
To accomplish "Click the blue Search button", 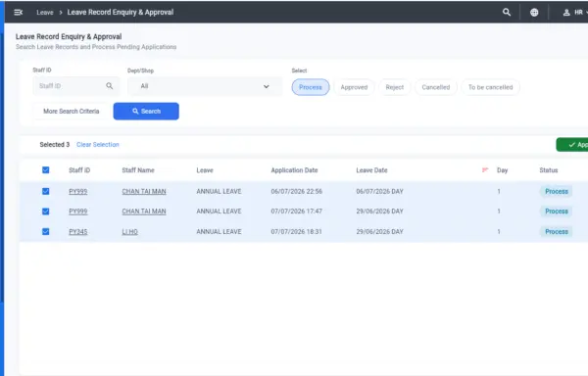I will pos(146,112).
